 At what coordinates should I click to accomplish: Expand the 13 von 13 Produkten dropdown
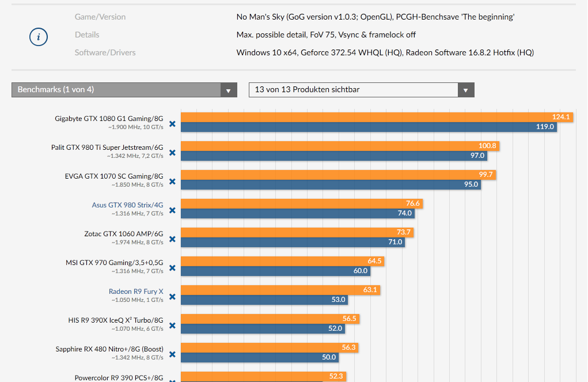pyautogui.click(x=361, y=90)
